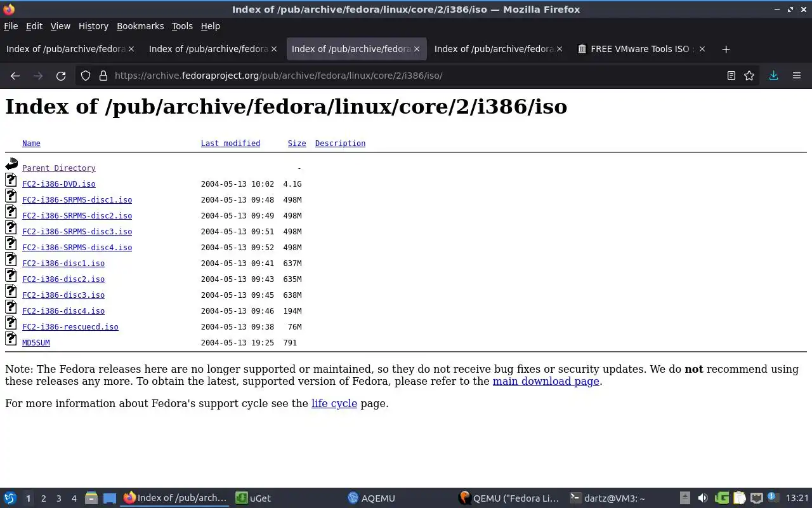The width and height of the screenshot is (812, 508).
Task: Open the MD5SUM file link
Action: [x=36, y=343]
